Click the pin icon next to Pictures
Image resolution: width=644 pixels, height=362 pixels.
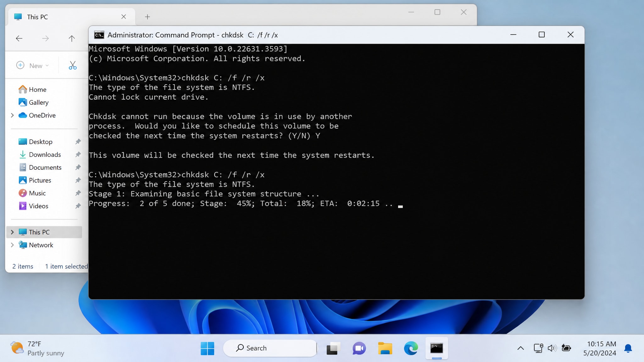78,180
